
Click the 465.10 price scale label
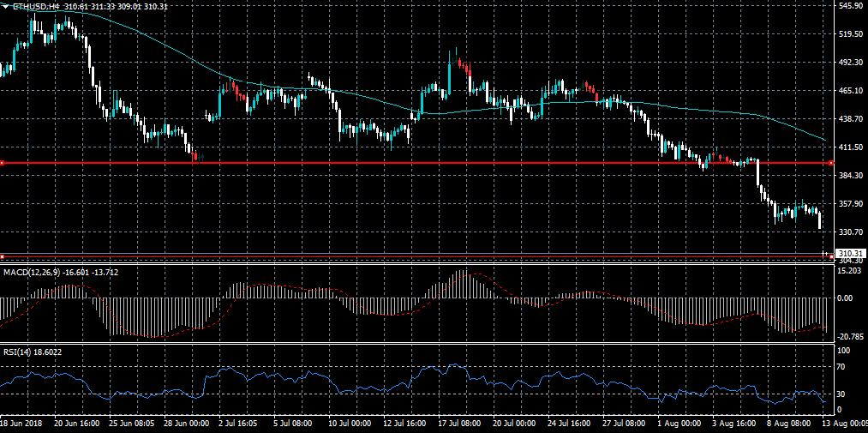(852, 90)
